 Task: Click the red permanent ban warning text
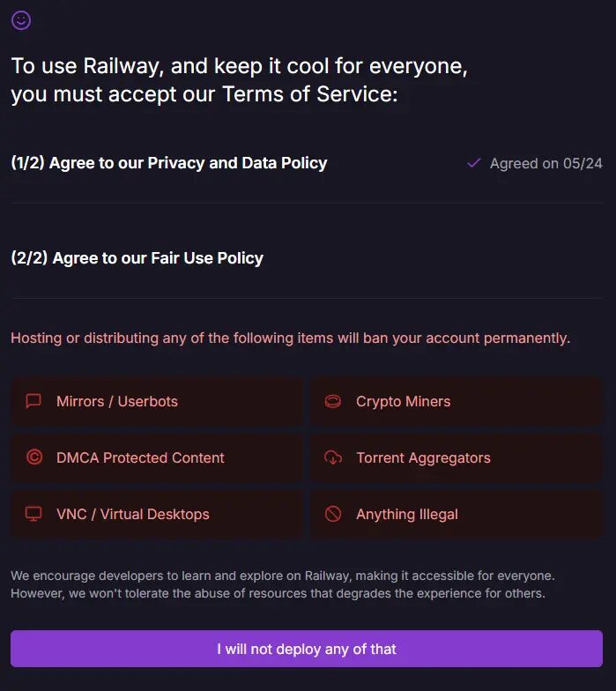291,338
